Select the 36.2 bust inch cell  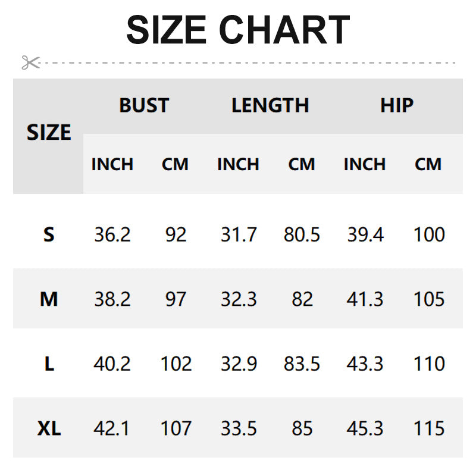(112, 234)
